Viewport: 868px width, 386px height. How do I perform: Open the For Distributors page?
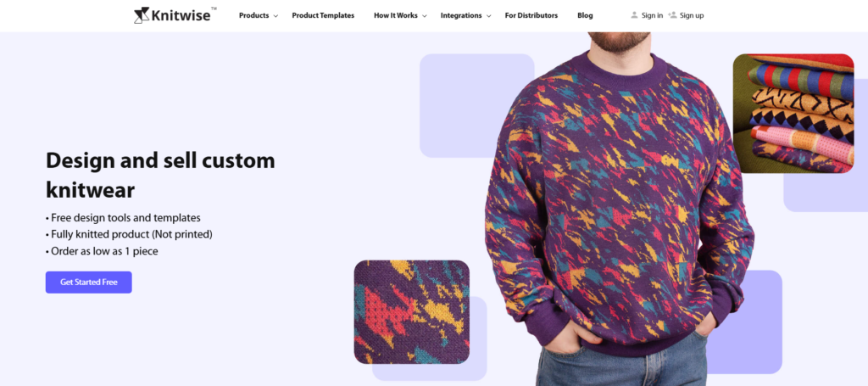[x=531, y=15]
